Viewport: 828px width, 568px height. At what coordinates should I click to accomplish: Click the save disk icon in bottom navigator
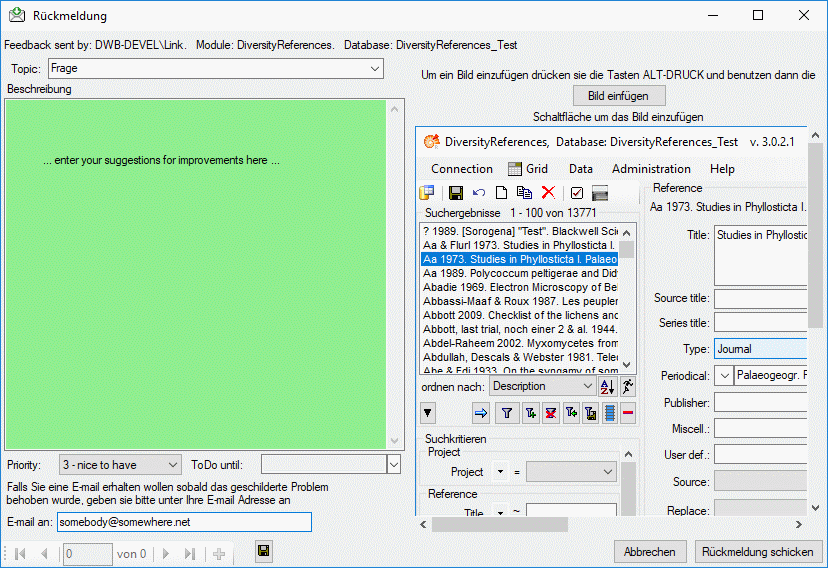point(264,552)
